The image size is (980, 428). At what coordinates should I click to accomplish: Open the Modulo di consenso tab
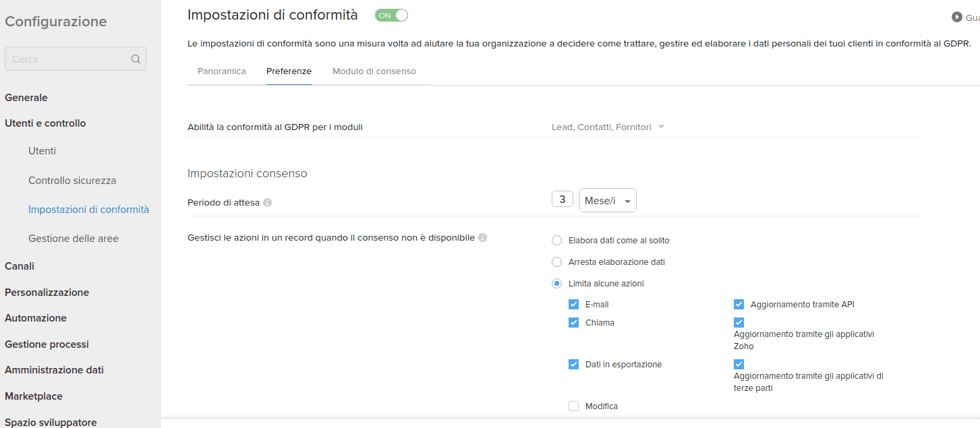(374, 71)
